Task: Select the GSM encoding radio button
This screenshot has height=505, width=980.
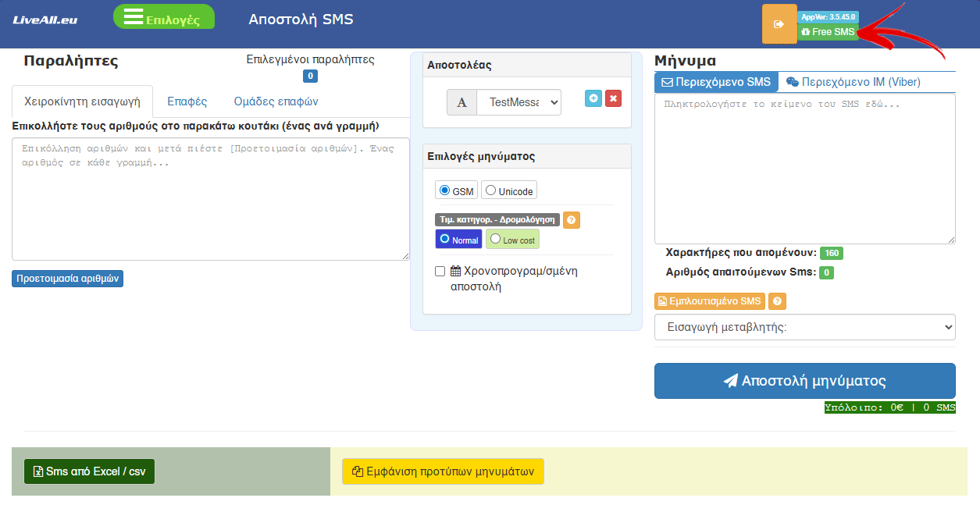Action: pos(445,190)
